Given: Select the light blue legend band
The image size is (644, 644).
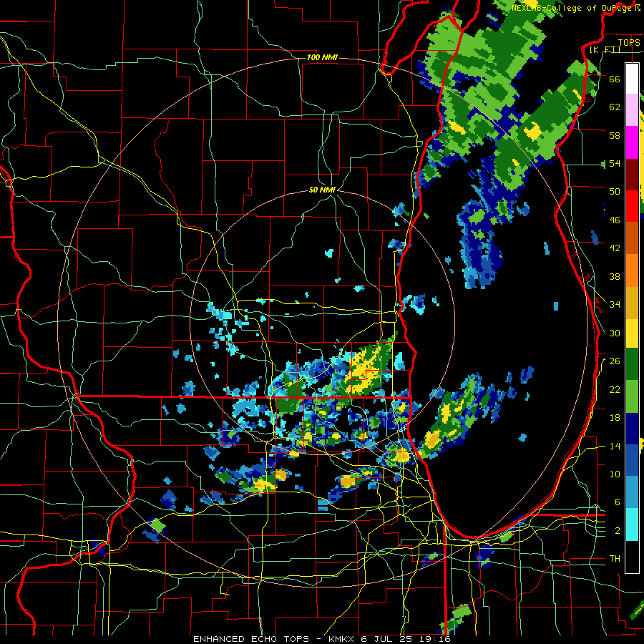Looking at the screenshot, I should [x=632, y=492].
